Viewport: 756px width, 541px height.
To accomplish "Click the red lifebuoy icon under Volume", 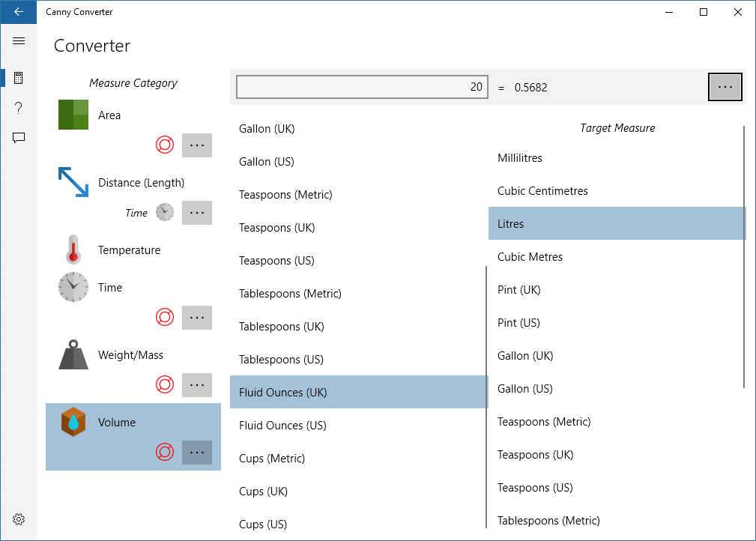I will click(x=165, y=453).
